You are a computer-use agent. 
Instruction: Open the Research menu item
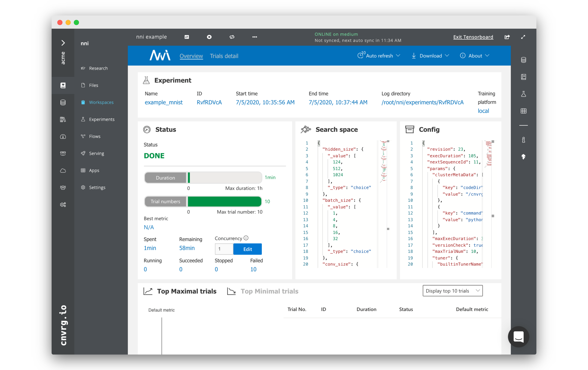pyautogui.click(x=94, y=68)
